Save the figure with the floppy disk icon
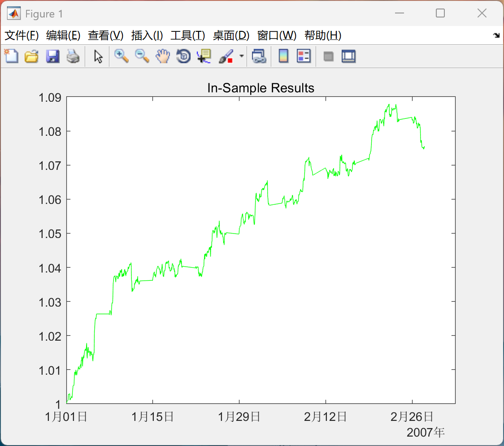This screenshot has height=446, width=504. pyautogui.click(x=52, y=56)
